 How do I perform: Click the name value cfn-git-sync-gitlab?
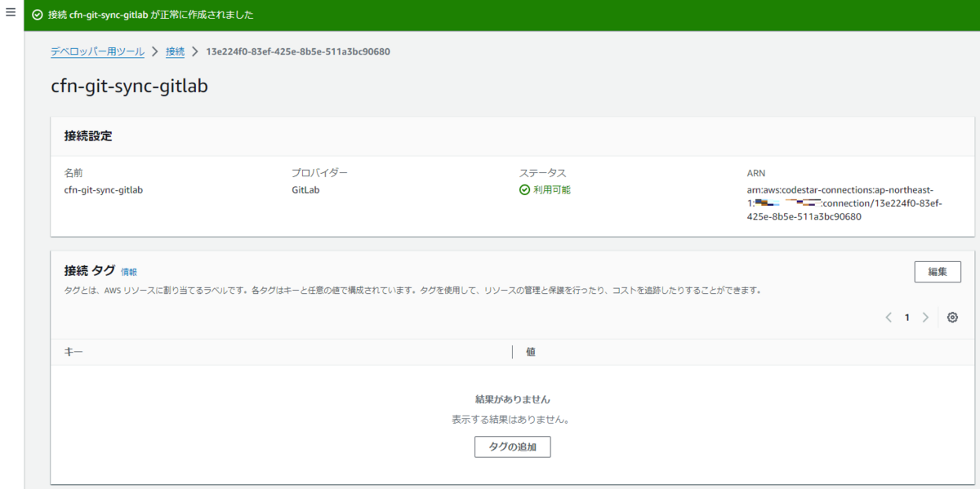pyautogui.click(x=104, y=189)
